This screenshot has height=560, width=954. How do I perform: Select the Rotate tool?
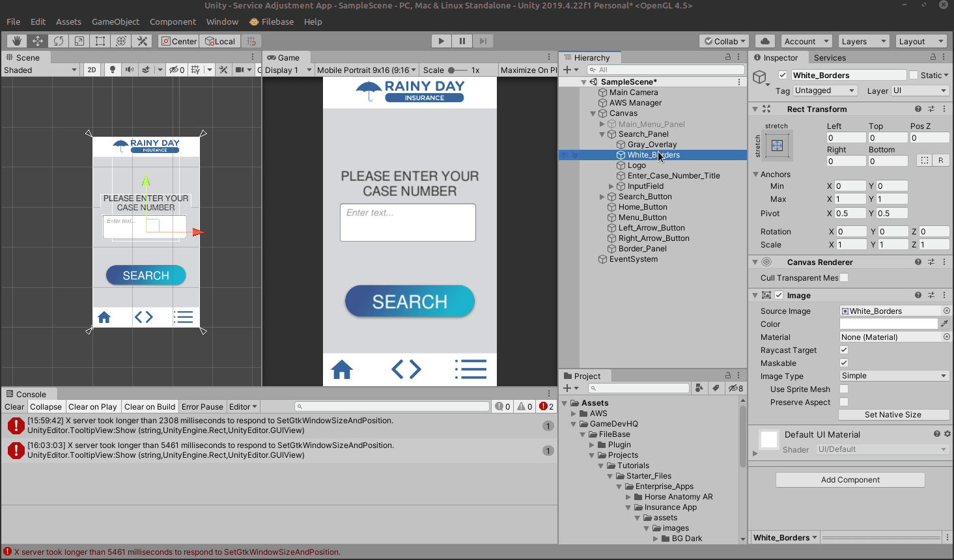59,41
